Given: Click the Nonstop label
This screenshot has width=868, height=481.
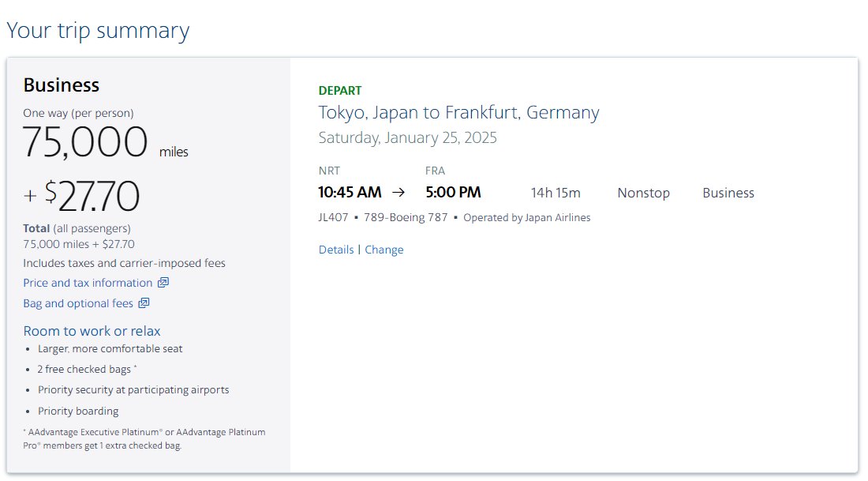Looking at the screenshot, I should 644,193.
